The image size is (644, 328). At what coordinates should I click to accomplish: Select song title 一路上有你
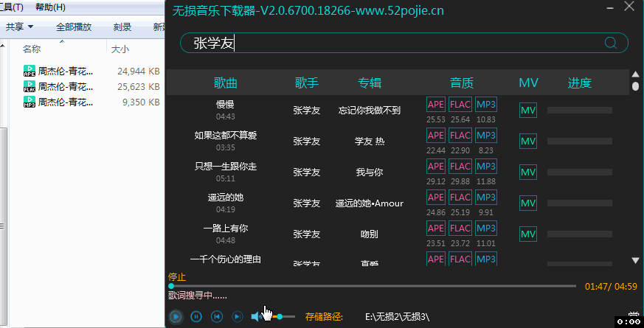[x=226, y=228]
